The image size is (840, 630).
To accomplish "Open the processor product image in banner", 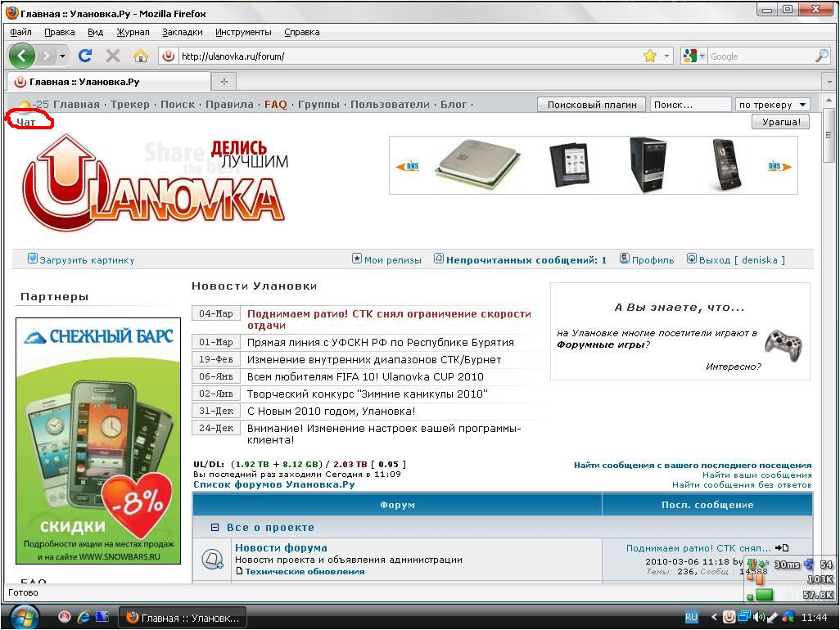I will 478,164.
